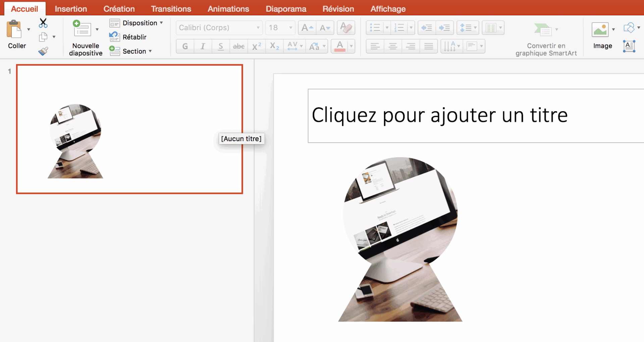The image size is (644, 342).
Task: Click the subscript X₂ icon
Action: click(274, 46)
